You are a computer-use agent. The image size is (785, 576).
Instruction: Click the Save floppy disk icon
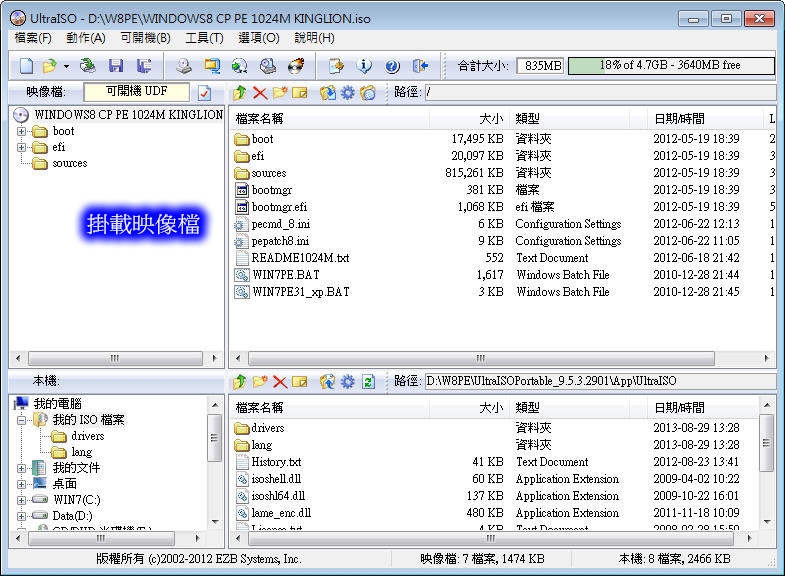coord(116,66)
